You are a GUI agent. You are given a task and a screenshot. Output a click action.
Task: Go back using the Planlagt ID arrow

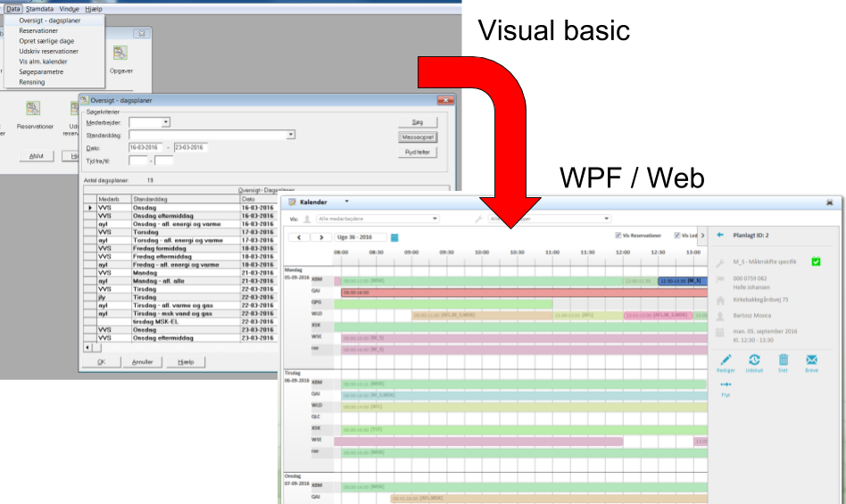720,235
